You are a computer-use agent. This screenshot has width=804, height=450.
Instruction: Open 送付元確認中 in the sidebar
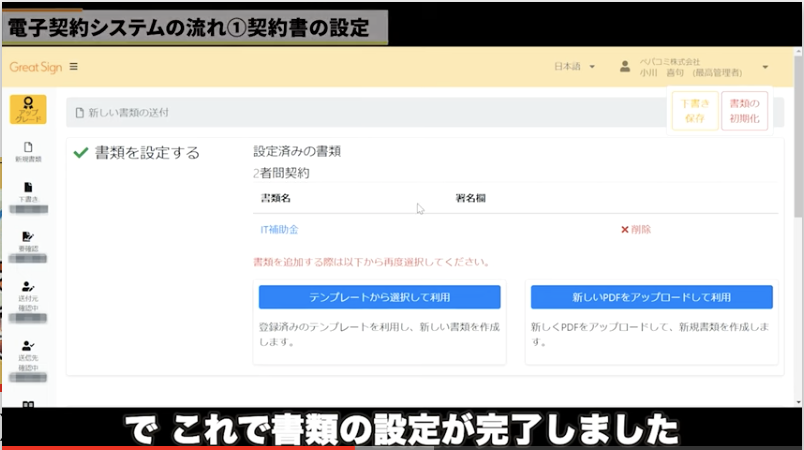tap(28, 292)
